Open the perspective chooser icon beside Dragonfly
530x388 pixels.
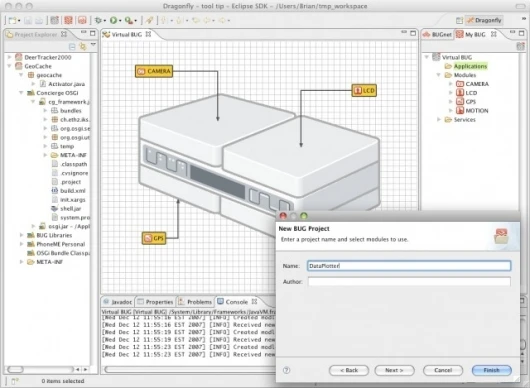[459, 21]
